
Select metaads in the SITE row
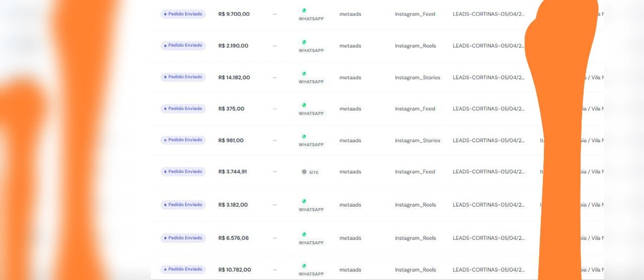point(350,172)
